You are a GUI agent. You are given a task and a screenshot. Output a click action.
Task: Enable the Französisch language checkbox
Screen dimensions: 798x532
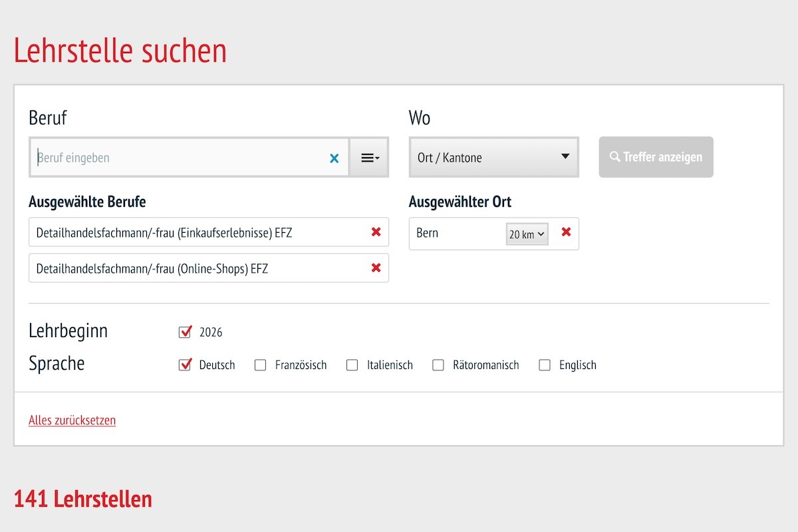pyautogui.click(x=261, y=365)
